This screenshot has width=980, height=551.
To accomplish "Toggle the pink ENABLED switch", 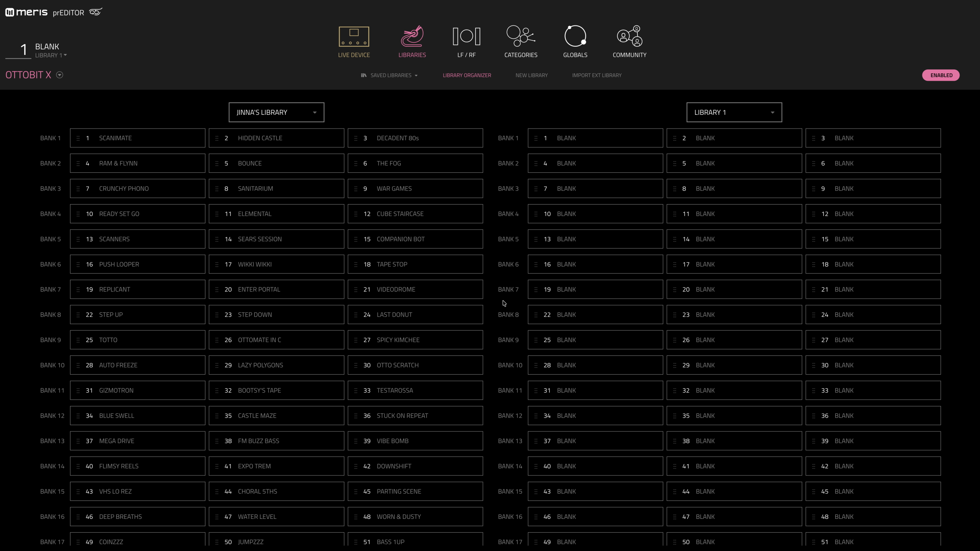I will pos(941,75).
